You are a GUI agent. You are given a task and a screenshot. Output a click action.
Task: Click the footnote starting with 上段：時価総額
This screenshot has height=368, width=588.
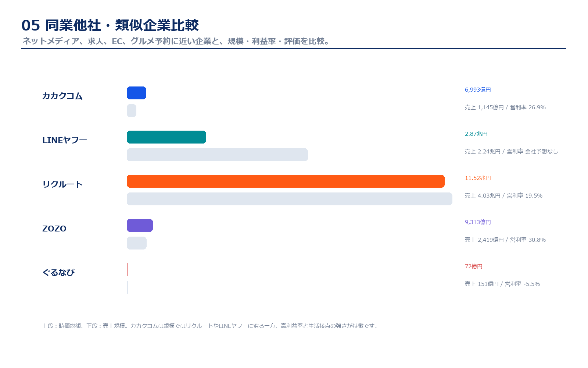pyautogui.click(x=211, y=326)
